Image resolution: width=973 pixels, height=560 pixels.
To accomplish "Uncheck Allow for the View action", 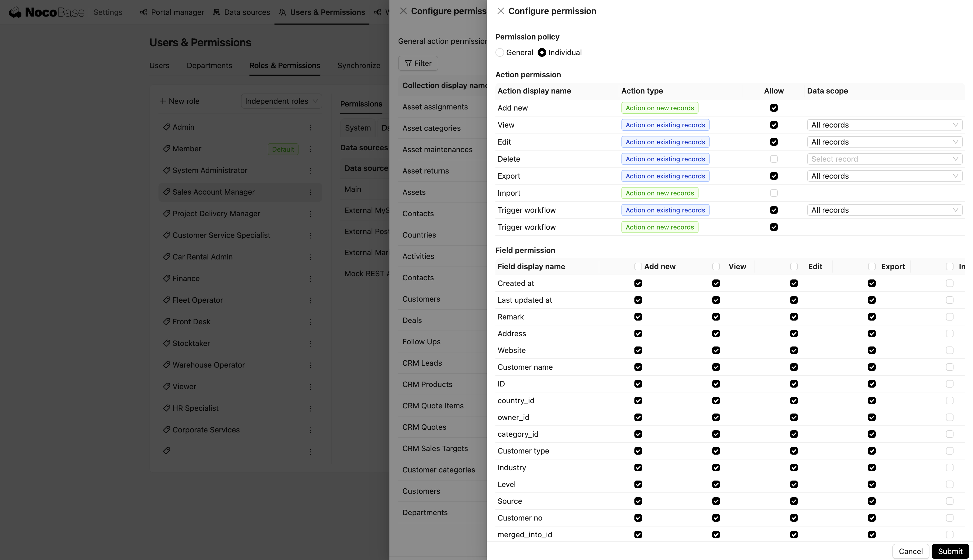I will pos(774,125).
